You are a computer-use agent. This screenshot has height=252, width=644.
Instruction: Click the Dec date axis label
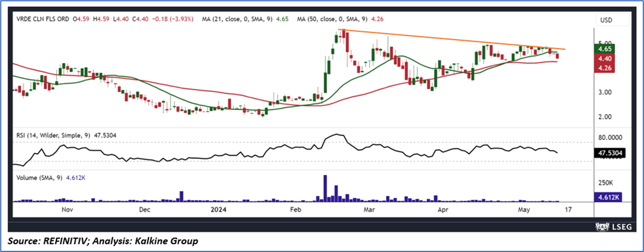click(x=144, y=210)
